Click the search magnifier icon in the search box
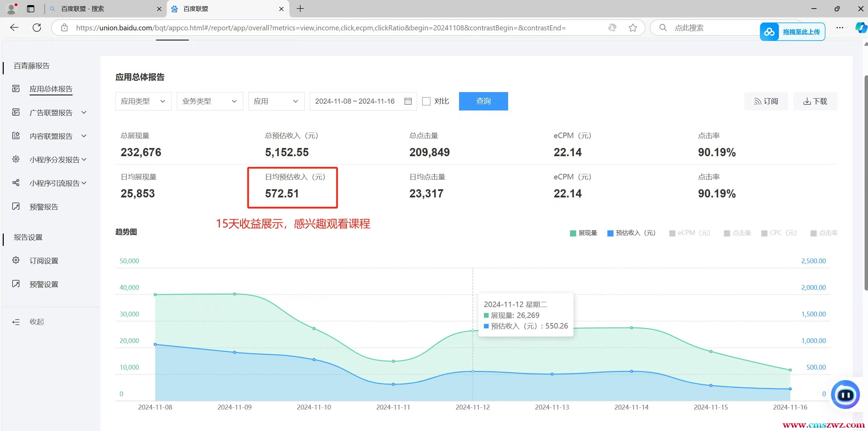The image size is (868, 431). 663,28
